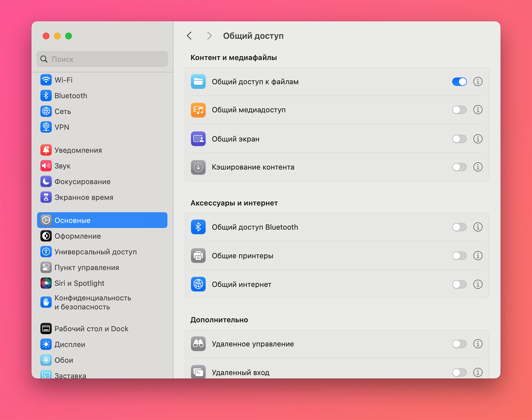Open info details for Общий медиадоступ
The height and width of the screenshot is (420, 532).
pyautogui.click(x=478, y=110)
